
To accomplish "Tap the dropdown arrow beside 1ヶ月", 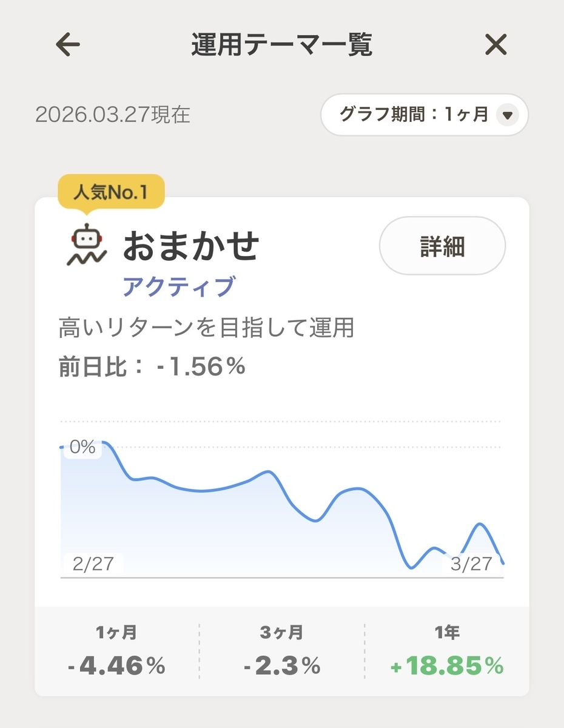I will [508, 115].
